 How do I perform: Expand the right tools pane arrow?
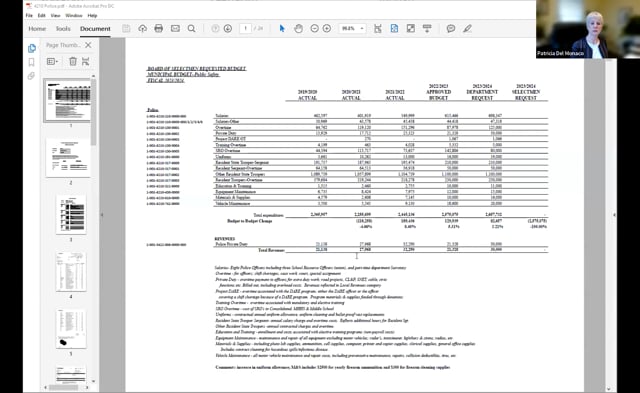614,215
